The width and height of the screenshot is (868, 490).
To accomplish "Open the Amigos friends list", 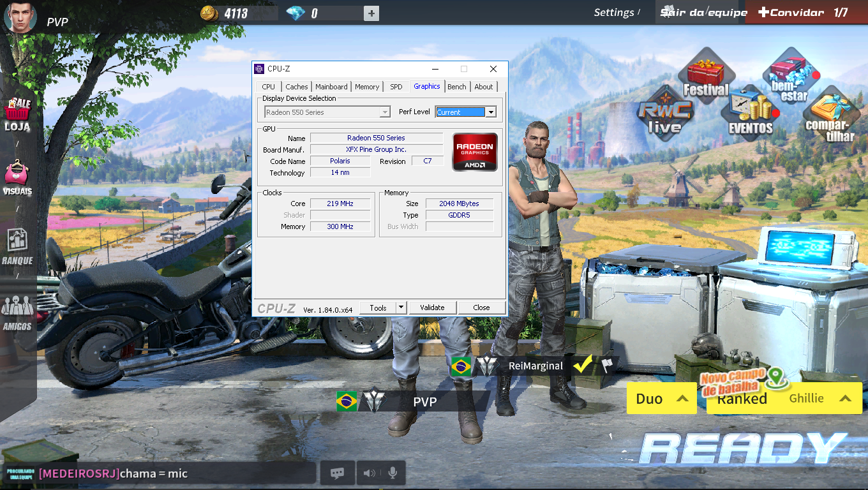I will click(17, 313).
